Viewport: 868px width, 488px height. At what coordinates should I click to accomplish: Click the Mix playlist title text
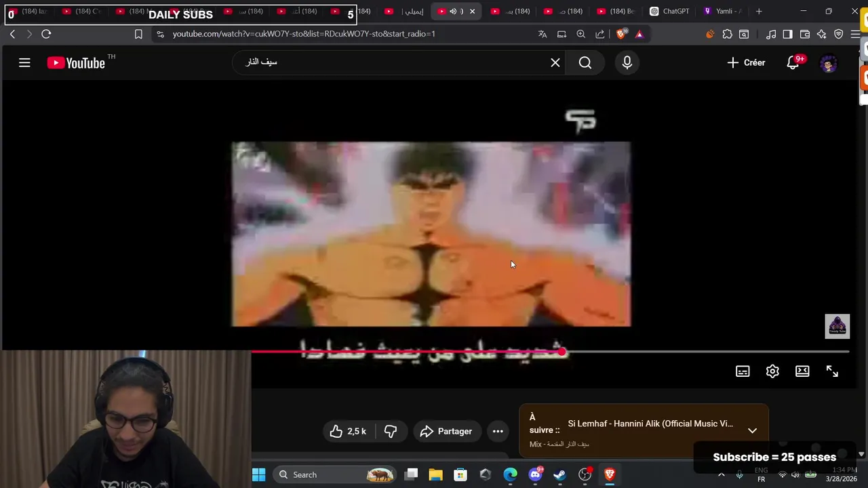[x=559, y=445]
